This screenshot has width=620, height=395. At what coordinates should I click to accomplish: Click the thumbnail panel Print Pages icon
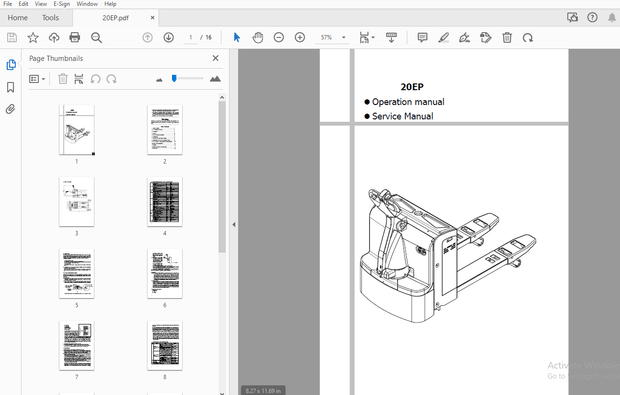[x=79, y=79]
